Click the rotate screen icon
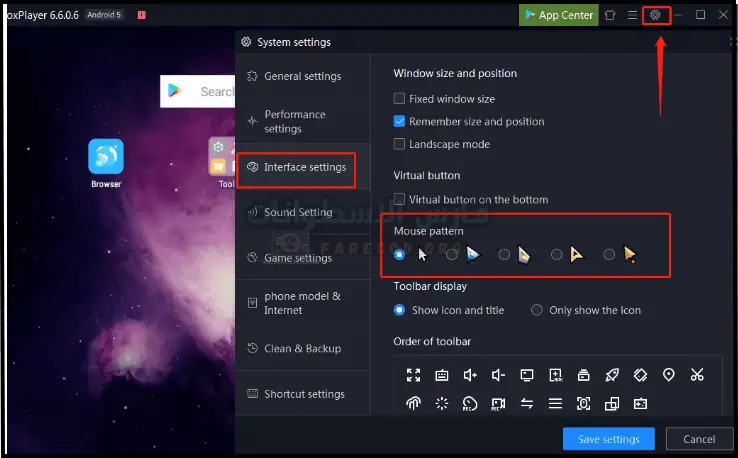 point(640,376)
